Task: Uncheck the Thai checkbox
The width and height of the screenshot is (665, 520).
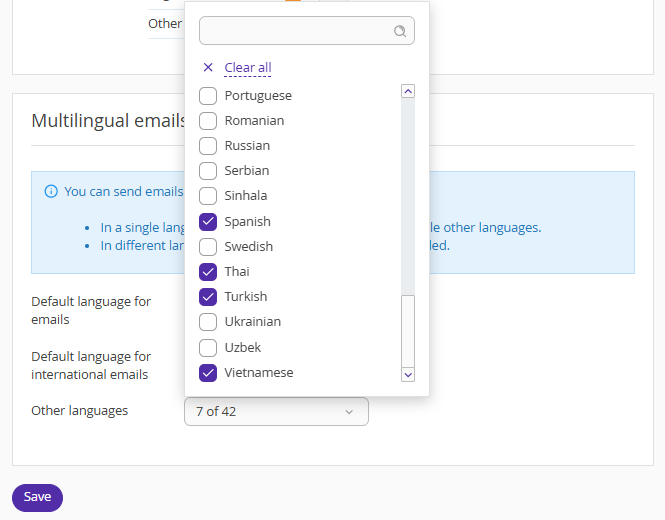Action: (208, 272)
